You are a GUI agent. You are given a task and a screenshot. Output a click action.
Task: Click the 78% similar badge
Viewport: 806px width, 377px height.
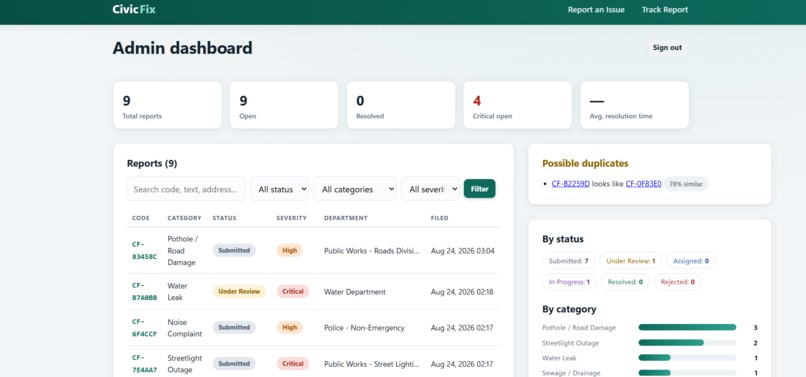[x=686, y=184]
